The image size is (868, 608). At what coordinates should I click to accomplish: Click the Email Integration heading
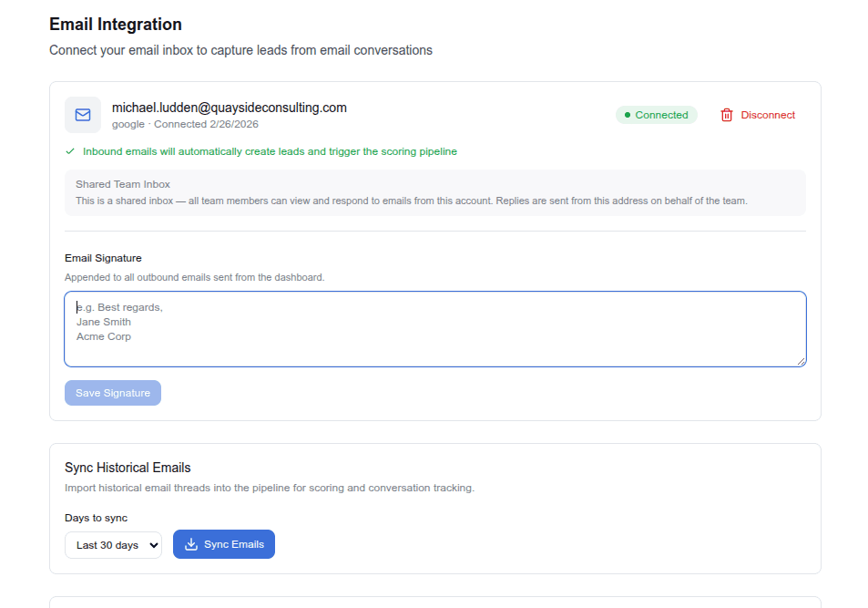[115, 24]
